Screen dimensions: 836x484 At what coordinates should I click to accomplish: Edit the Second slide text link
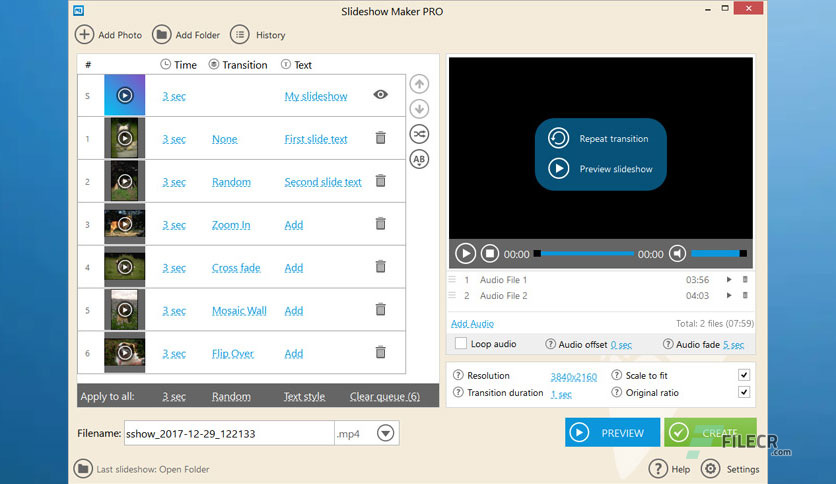[x=323, y=182]
